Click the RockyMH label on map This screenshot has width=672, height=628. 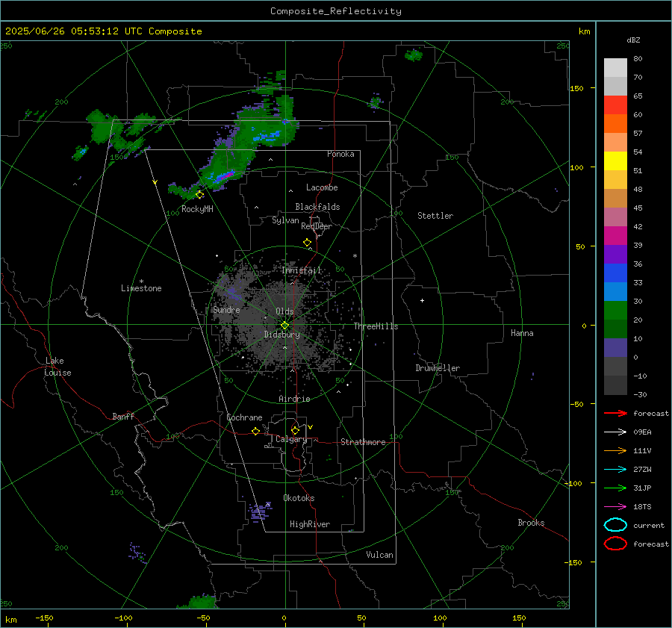[197, 209]
